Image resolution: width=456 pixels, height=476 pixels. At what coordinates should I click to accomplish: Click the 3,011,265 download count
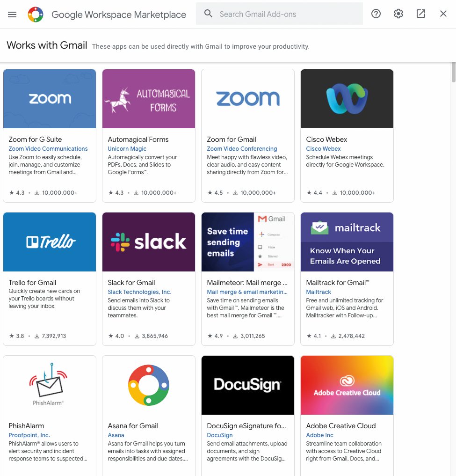[x=253, y=336]
